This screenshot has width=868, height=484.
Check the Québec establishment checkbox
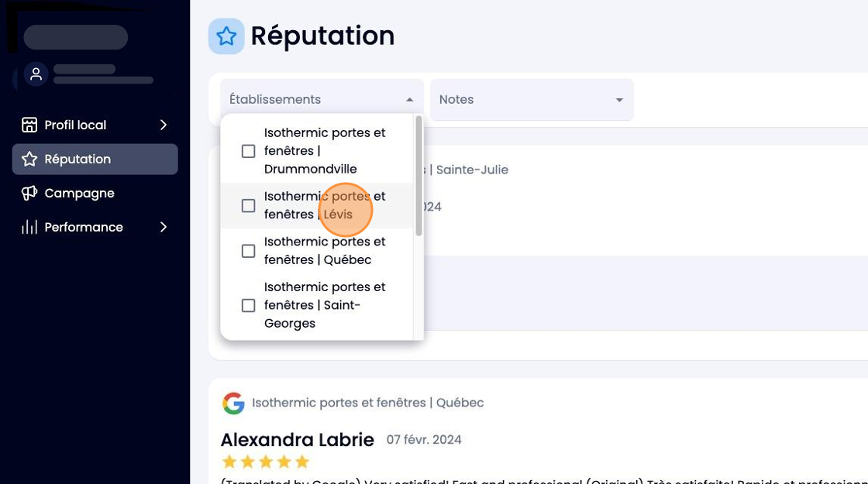(249, 251)
